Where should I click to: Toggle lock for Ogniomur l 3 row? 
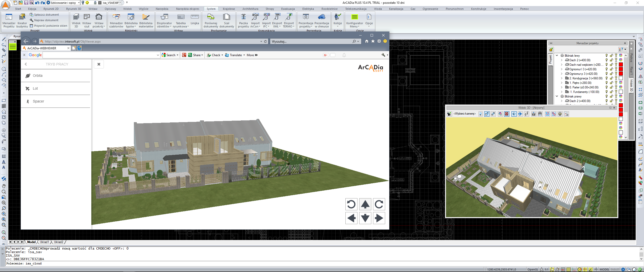click(611, 69)
